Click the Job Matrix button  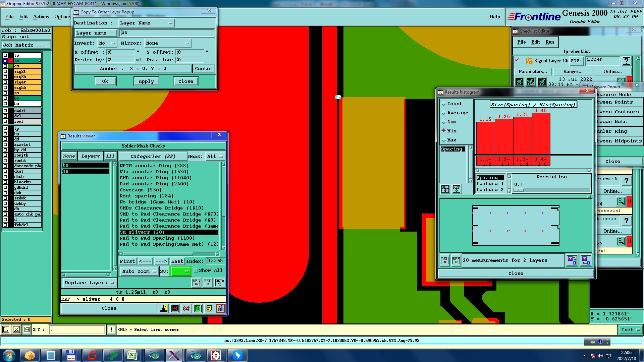point(26,45)
